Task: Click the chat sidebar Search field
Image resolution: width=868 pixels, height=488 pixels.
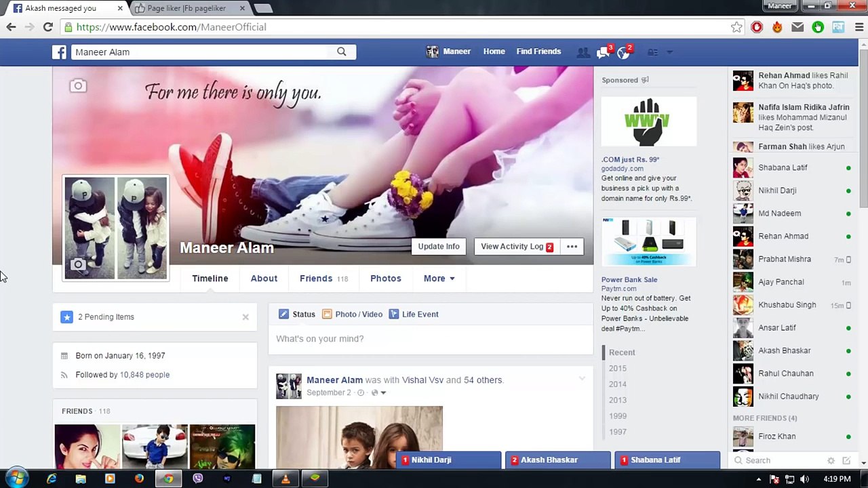Action: (x=780, y=461)
